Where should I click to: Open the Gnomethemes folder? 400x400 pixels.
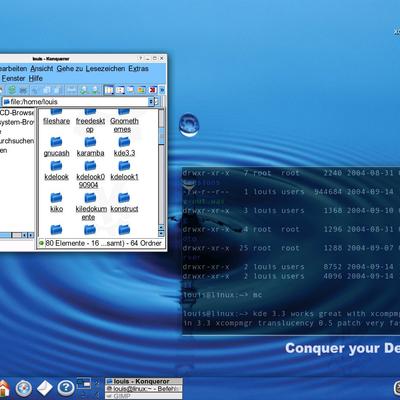(124, 121)
